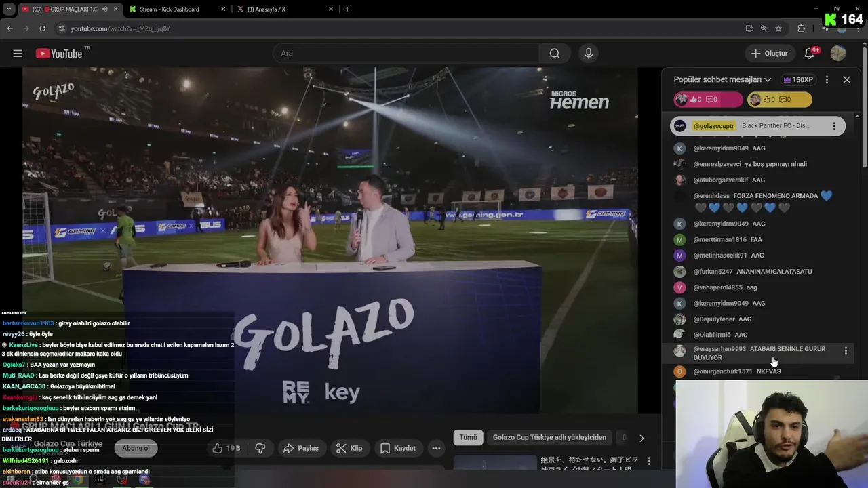The image size is (868, 488).
Task: Close the Kick Dashboard browser tab
Action: (x=223, y=9)
